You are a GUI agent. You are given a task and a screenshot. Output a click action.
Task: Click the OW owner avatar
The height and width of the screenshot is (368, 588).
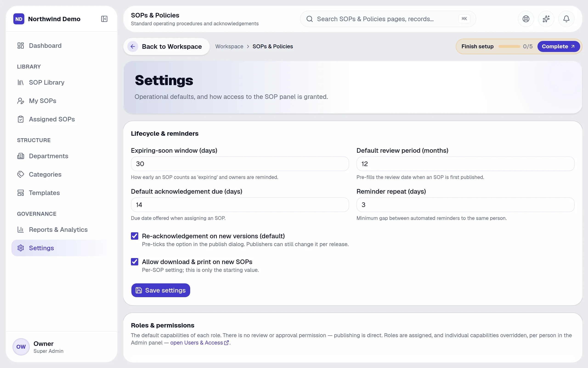point(21,347)
